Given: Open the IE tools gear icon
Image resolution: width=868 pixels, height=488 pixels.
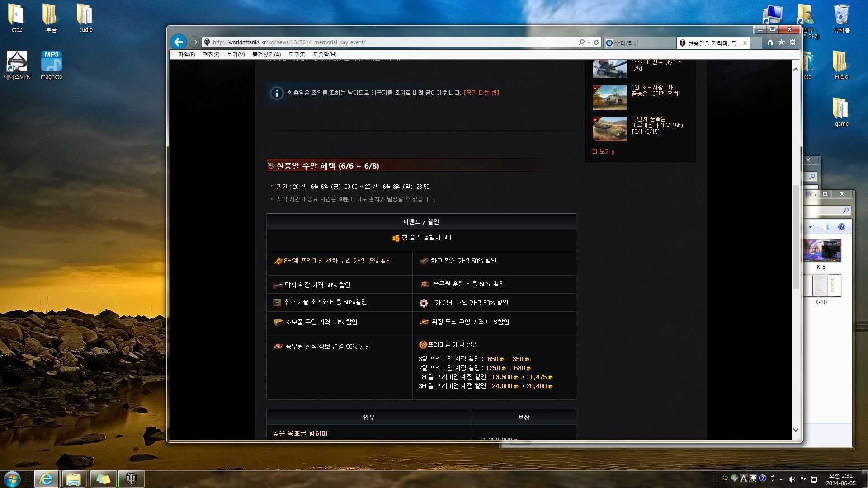Looking at the screenshot, I should (x=793, y=42).
